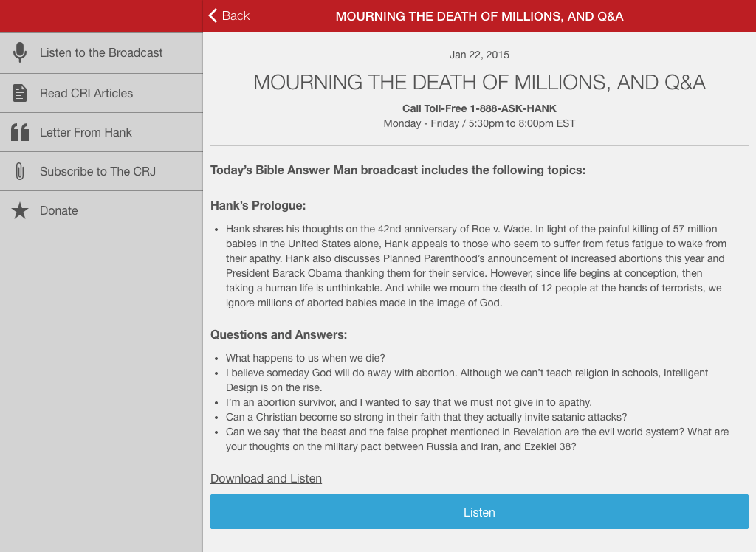Click the large broadcast title heading
The height and width of the screenshot is (552, 756).
[x=479, y=82]
